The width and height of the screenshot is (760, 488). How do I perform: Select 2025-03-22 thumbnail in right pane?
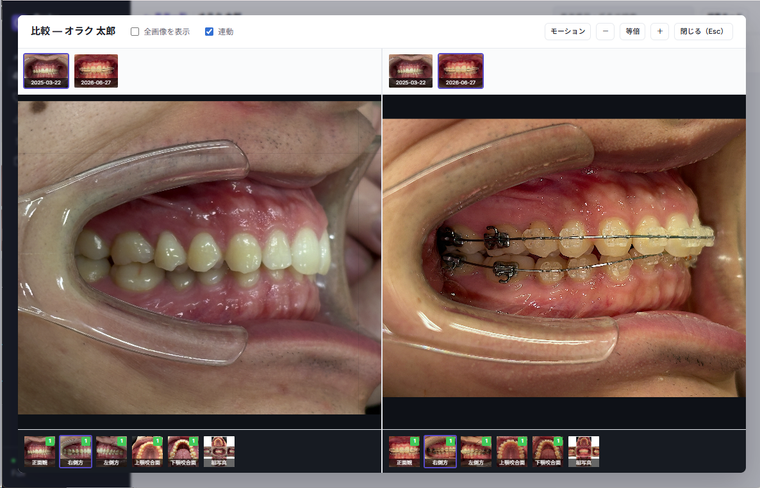pyautogui.click(x=411, y=71)
